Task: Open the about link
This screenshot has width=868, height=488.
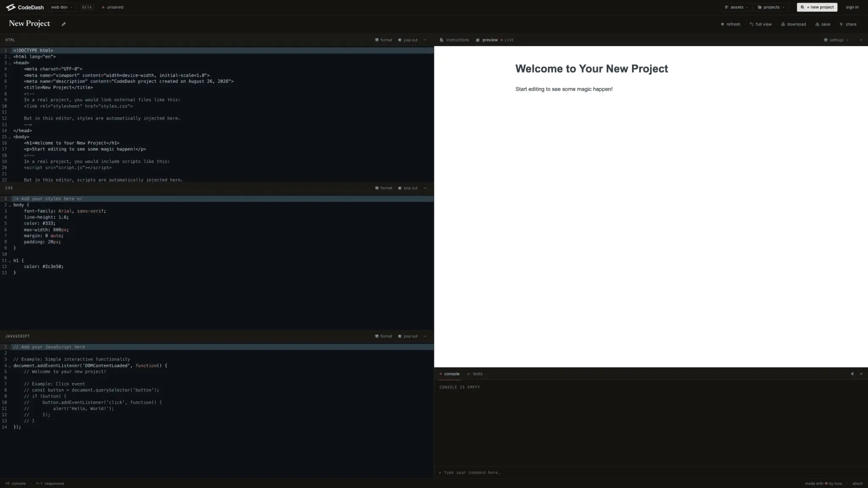Action: pos(857,484)
